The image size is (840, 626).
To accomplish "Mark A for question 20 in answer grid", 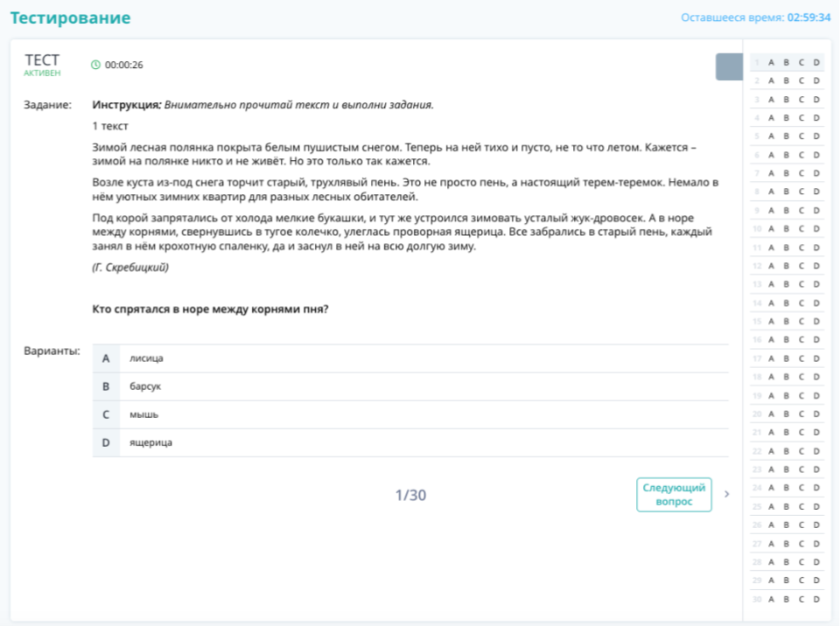I will [772, 414].
